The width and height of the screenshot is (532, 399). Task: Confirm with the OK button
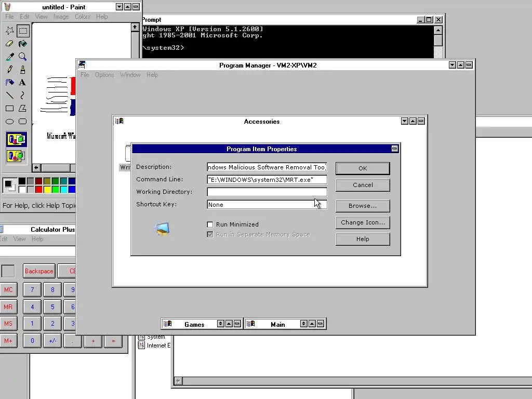point(363,168)
